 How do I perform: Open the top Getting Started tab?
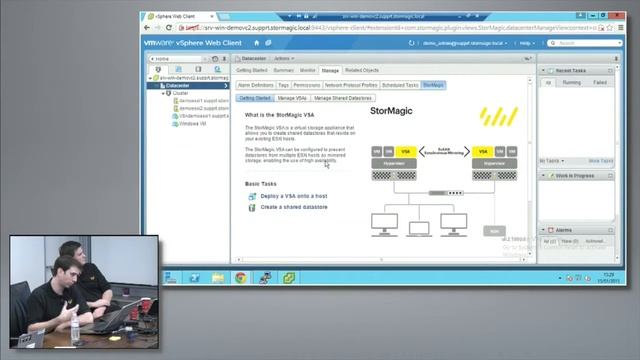[252, 70]
